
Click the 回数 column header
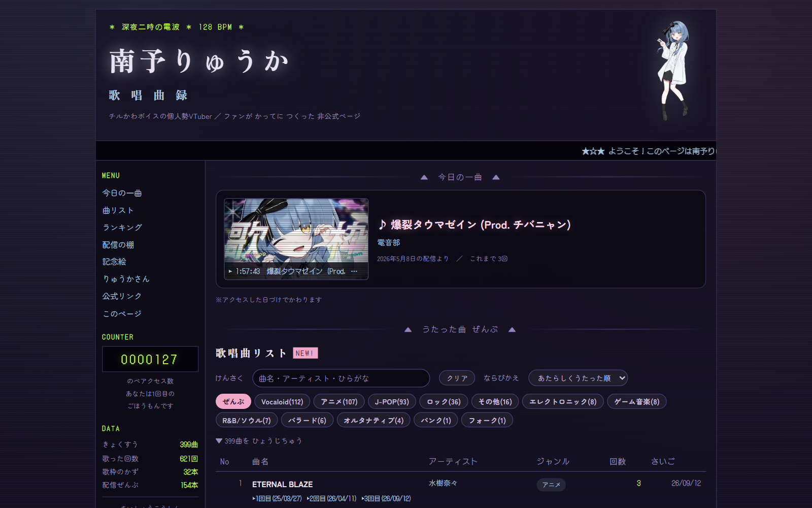pos(618,461)
